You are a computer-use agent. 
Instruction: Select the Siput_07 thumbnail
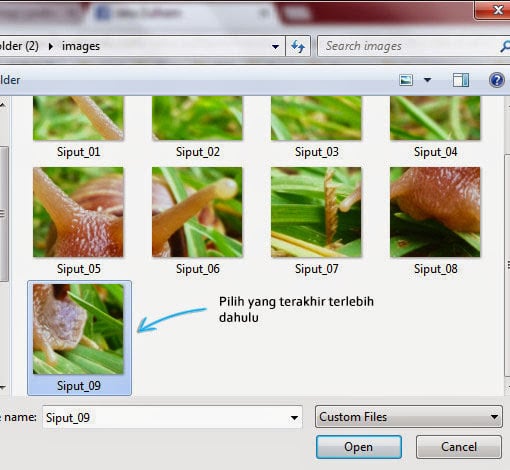316,212
